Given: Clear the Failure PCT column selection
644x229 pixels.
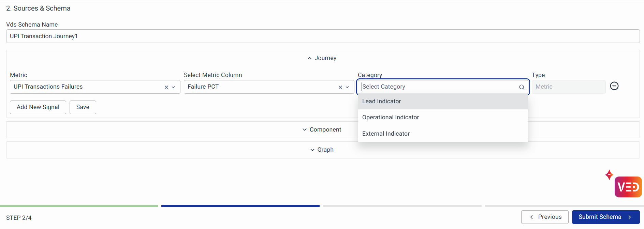Looking at the screenshot, I should pos(340,87).
